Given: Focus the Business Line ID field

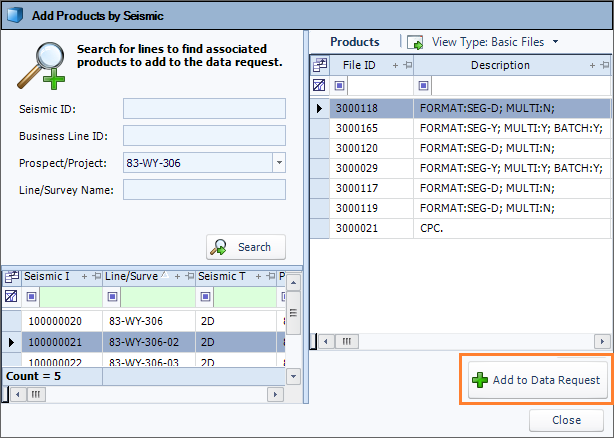Looking at the screenshot, I should pyautogui.click(x=204, y=135).
